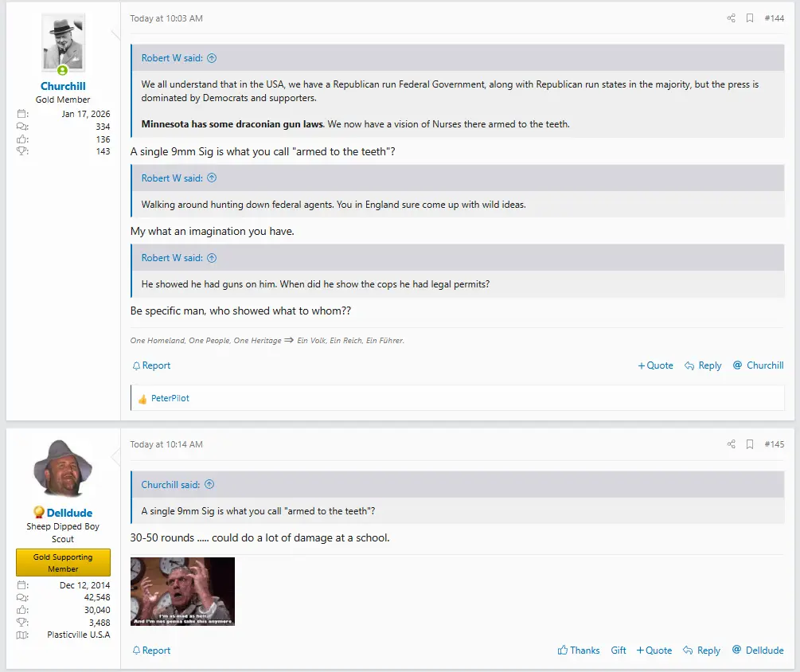Screen dimensions: 800x672
Task: Click Churchill's messages count icon
Action: [x=22, y=127]
